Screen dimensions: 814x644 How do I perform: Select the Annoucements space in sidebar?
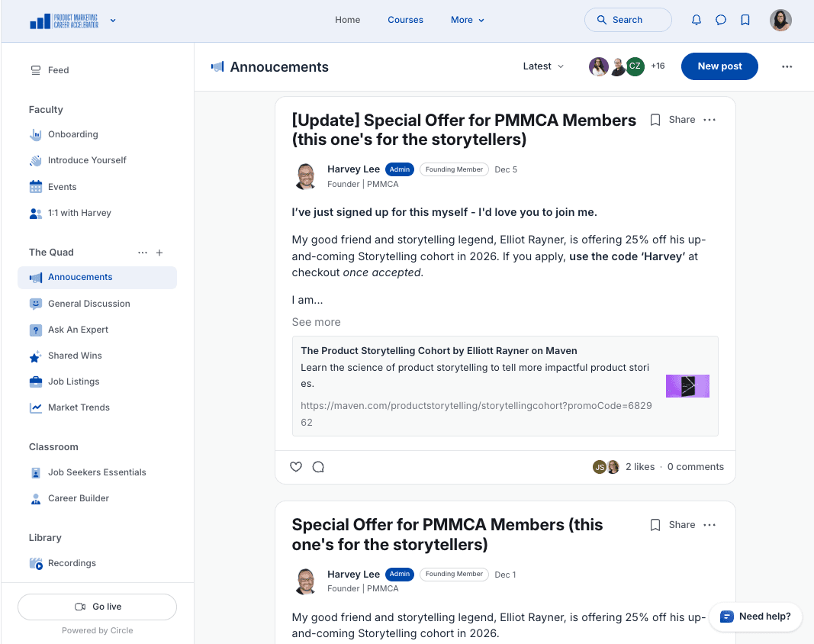[x=97, y=277]
